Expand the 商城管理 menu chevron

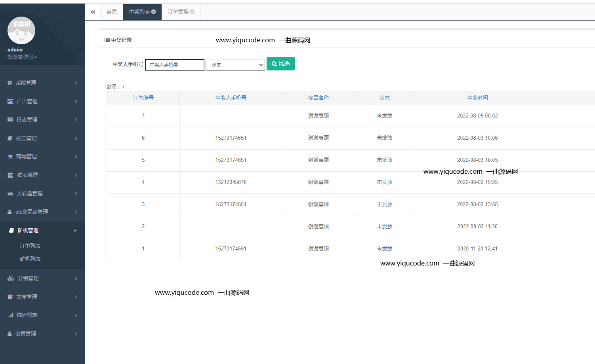76,156
